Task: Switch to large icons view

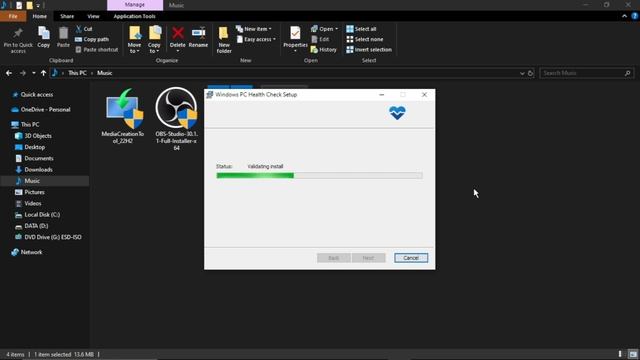Action: 633,354
